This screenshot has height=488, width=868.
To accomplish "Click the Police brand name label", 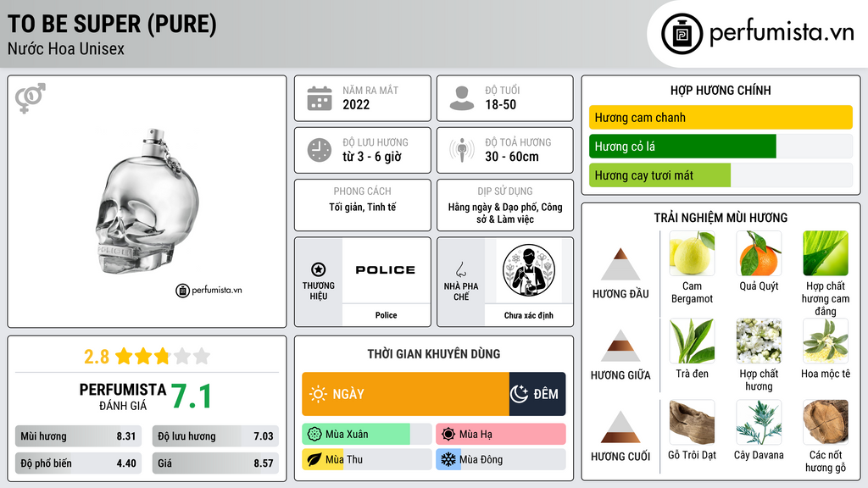I will pyautogui.click(x=386, y=315).
